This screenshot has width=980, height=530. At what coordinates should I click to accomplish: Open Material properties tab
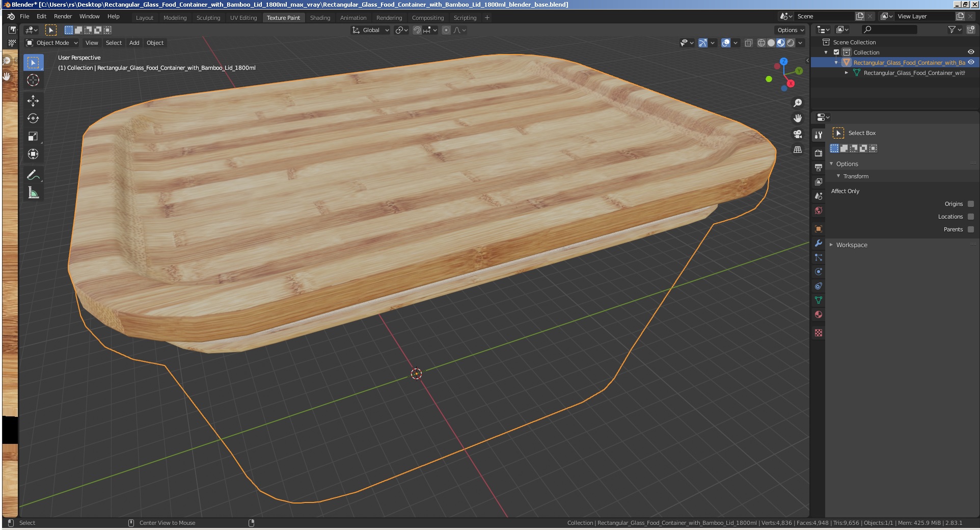click(819, 314)
